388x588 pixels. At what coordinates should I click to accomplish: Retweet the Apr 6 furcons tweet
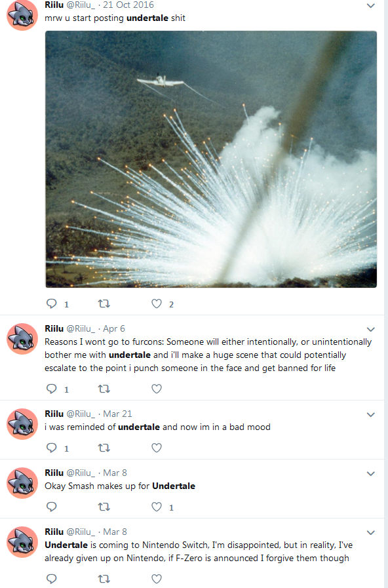click(x=104, y=389)
